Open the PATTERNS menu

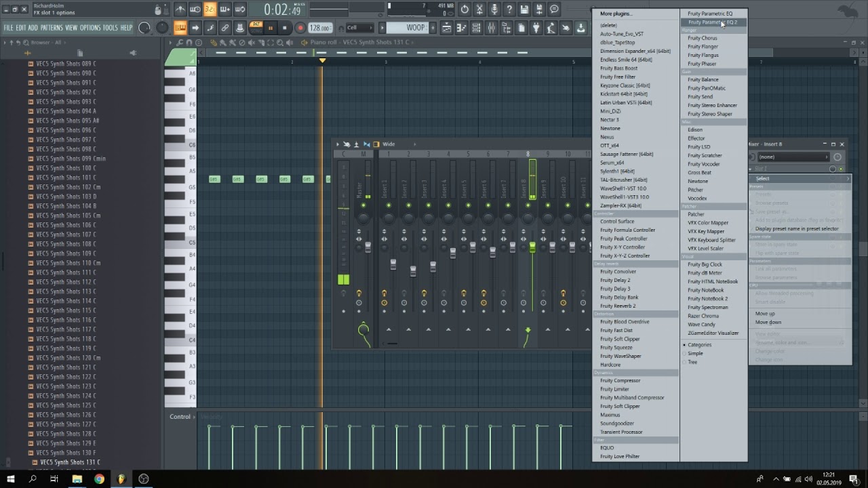(x=52, y=28)
